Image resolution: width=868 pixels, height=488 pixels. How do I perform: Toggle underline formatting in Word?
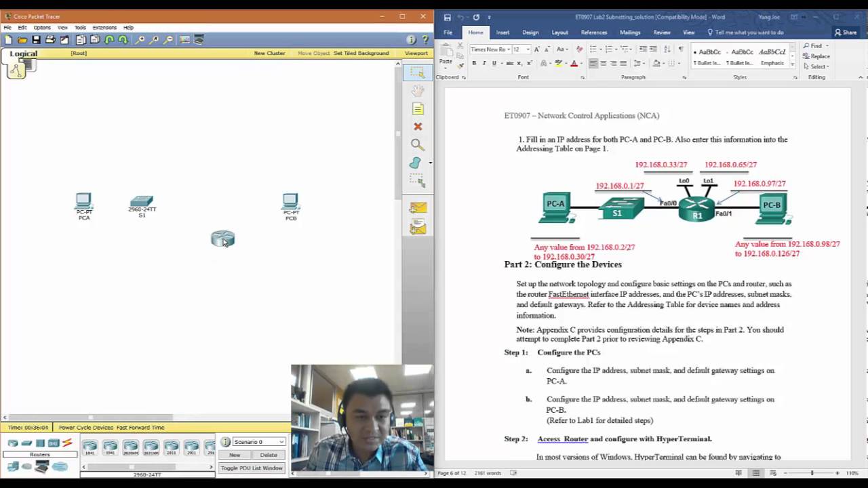[x=494, y=63]
